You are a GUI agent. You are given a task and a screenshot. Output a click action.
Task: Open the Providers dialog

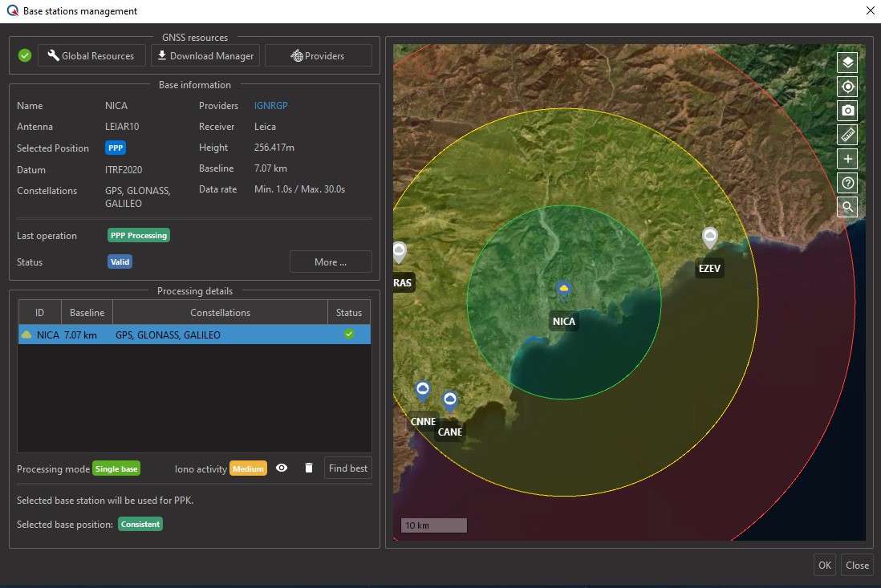pos(318,55)
